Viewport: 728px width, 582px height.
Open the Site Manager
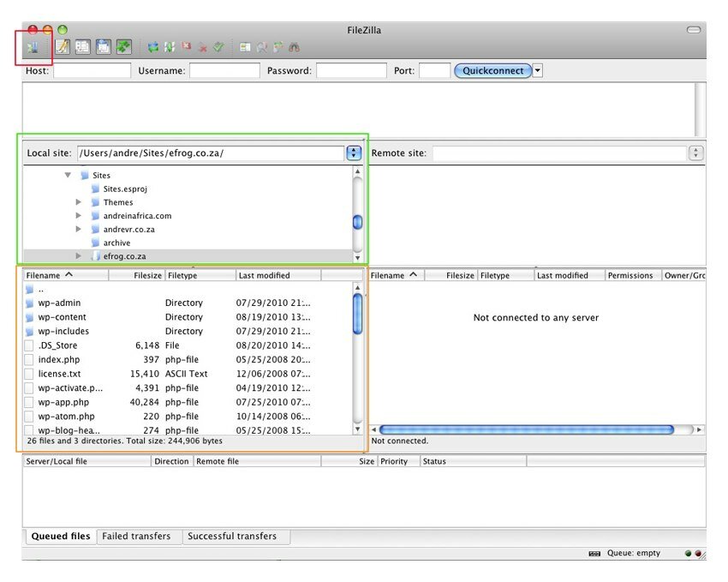33,47
